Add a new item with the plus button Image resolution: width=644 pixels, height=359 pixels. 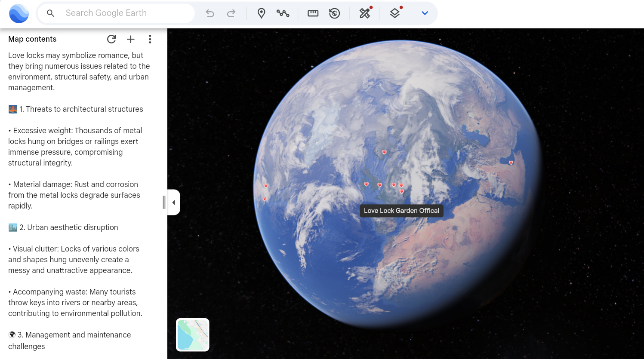(131, 39)
